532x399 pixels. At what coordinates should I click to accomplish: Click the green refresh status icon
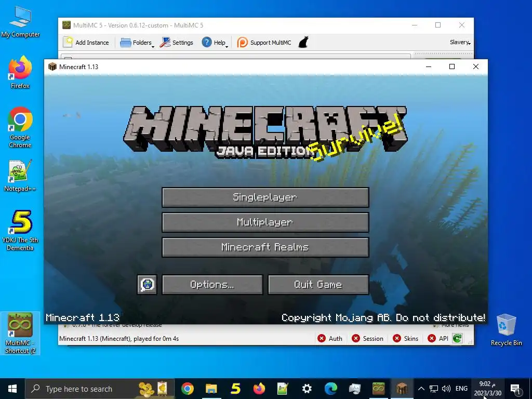click(457, 338)
